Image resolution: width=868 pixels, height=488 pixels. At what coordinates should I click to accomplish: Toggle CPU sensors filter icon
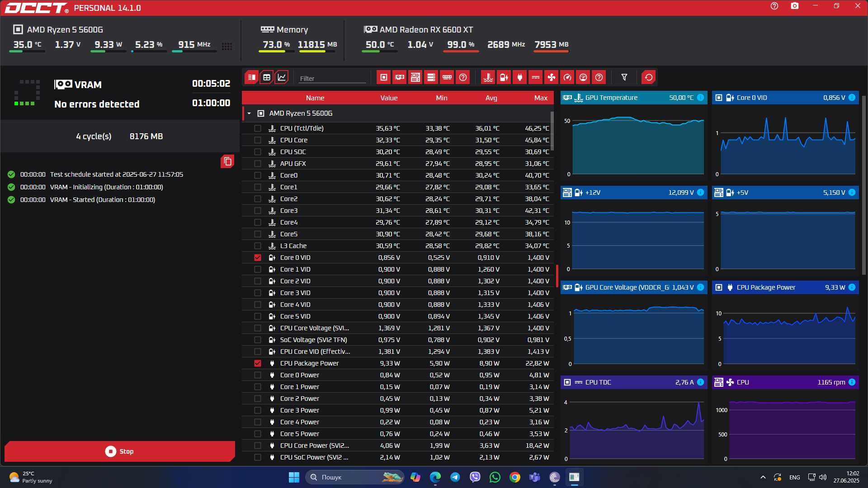pyautogui.click(x=384, y=77)
